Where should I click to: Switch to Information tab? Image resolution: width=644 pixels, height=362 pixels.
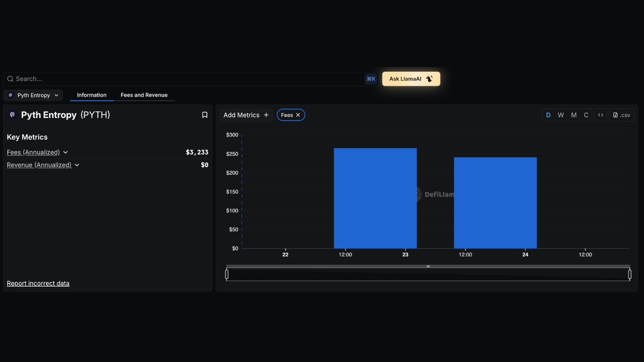(92, 95)
